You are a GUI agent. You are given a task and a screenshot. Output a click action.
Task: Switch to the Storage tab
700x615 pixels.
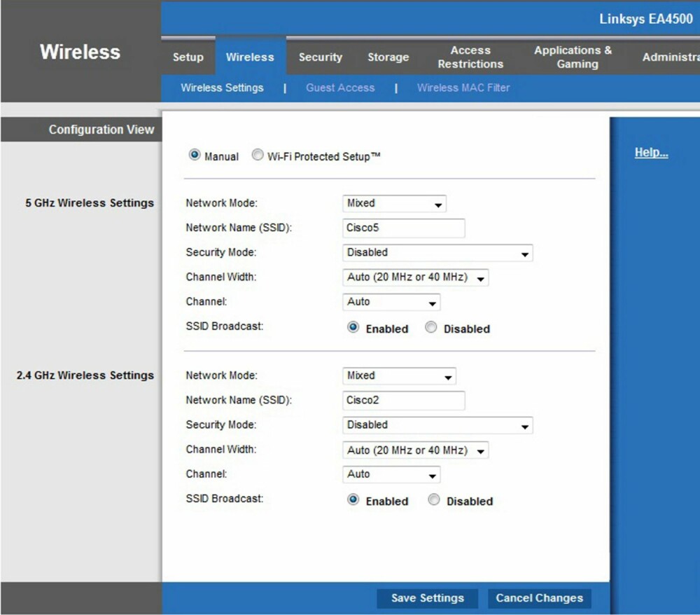point(388,57)
